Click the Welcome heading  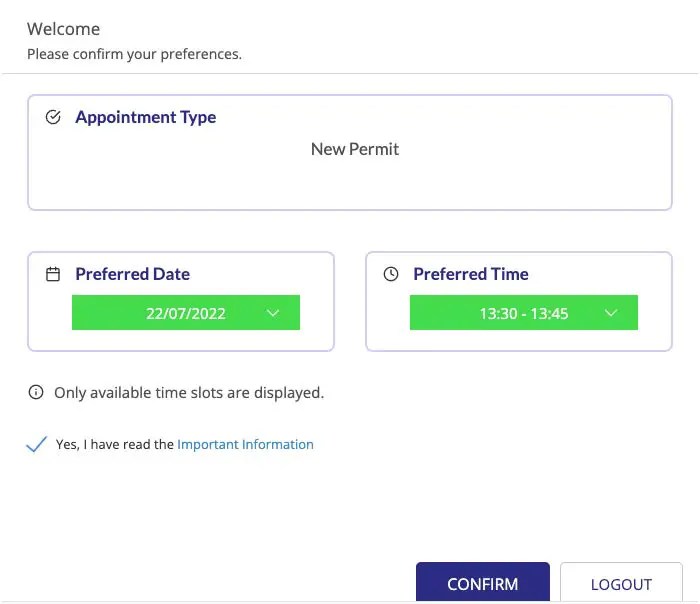[x=63, y=29]
